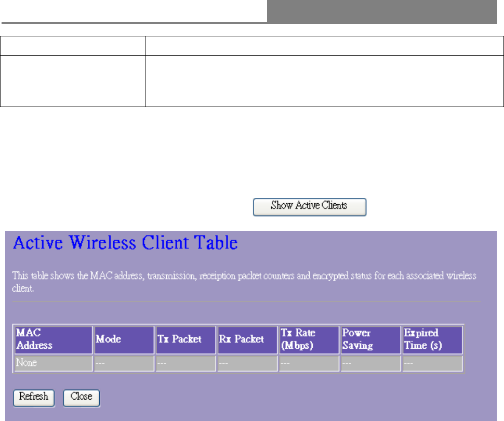Refresh the active wireless client table

(34, 398)
